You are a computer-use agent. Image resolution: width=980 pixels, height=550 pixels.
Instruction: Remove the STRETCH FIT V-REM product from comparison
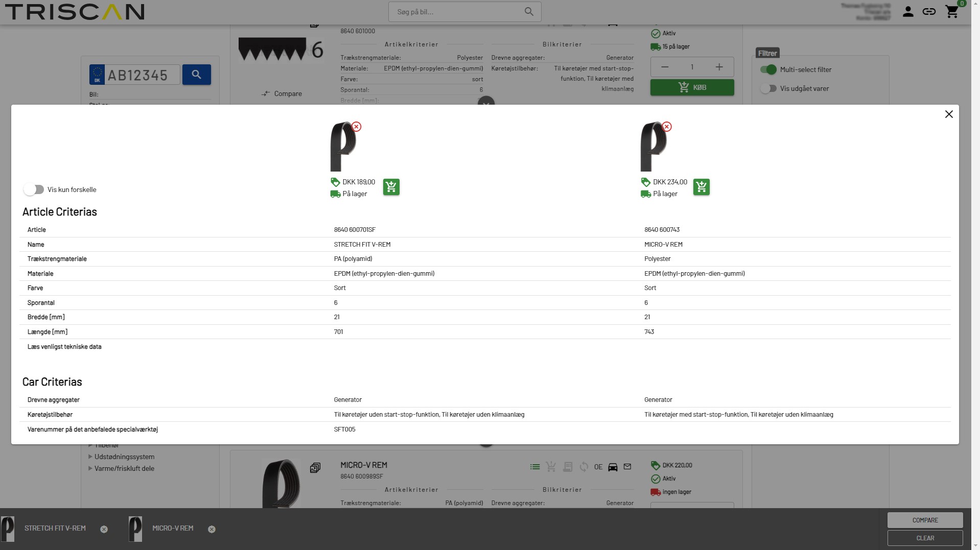coord(357,127)
